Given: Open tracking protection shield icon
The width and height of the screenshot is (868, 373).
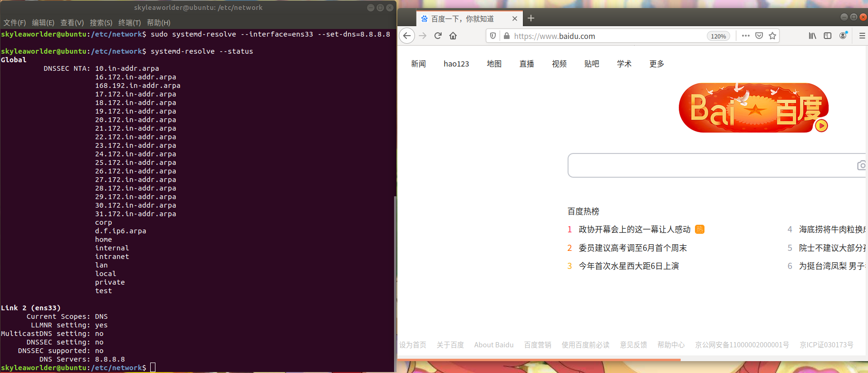Looking at the screenshot, I should (493, 36).
